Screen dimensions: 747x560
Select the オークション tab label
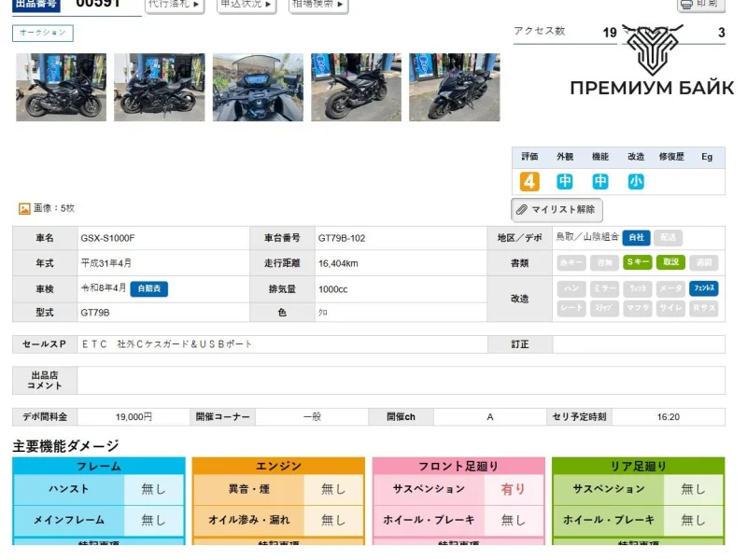tap(43, 34)
